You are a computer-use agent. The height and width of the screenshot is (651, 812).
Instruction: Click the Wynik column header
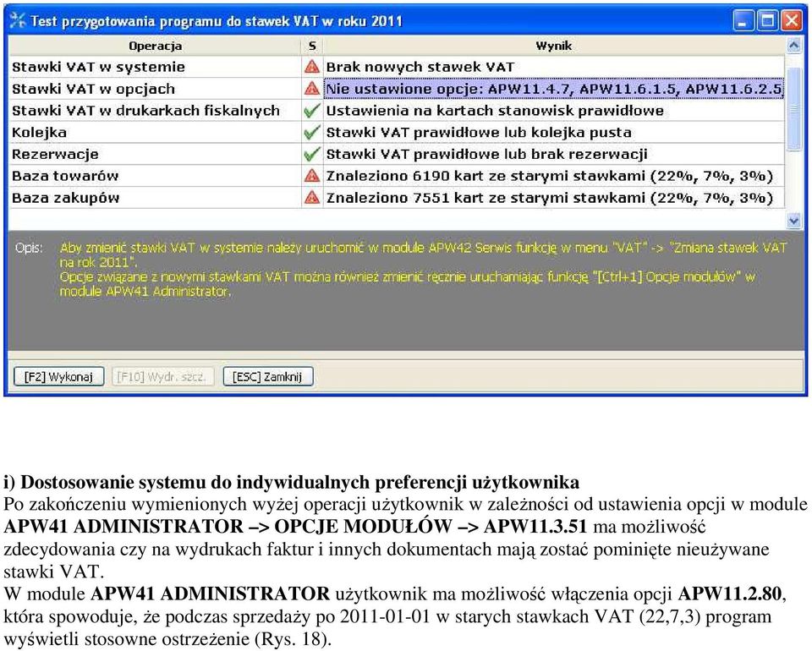click(553, 46)
